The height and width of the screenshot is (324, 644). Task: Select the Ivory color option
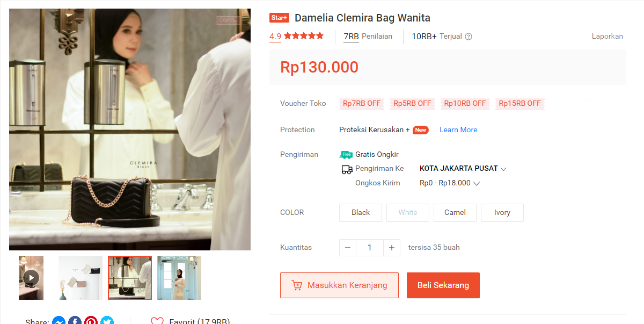pos(502,213)
